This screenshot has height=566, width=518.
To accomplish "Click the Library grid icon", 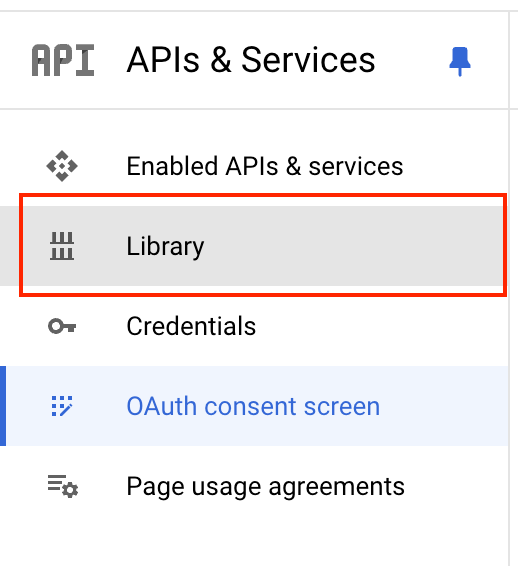I will (62, 246).
